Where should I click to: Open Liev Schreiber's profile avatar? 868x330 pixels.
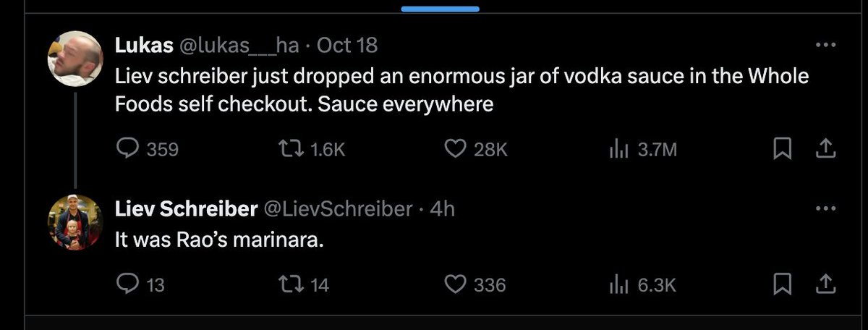pyautogui.click(x=75, y=223)
